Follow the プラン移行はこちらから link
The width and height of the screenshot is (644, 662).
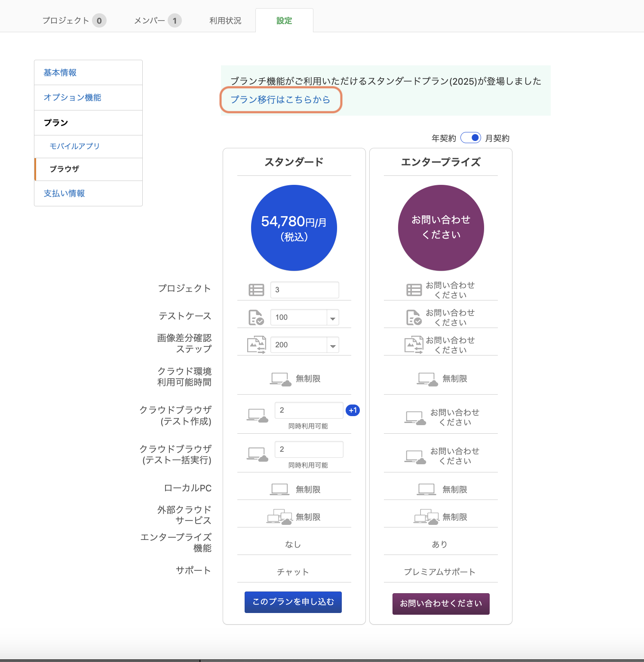(x=280, y=100)
